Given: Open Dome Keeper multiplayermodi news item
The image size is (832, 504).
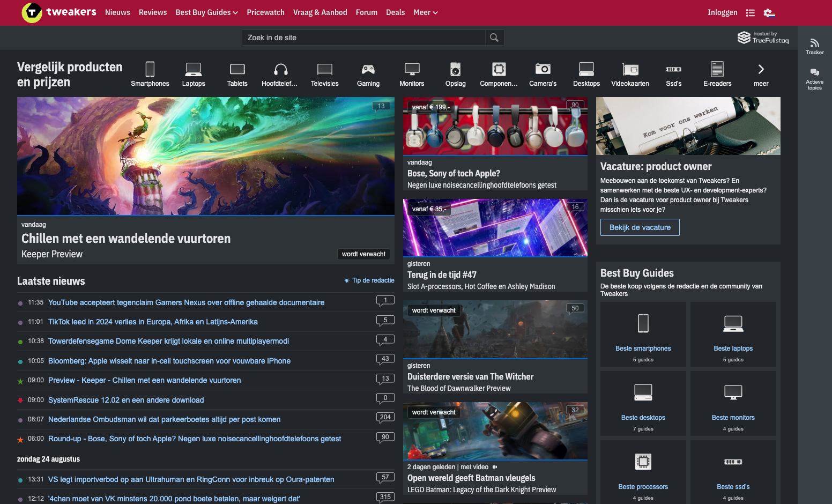Looking at the screenshot, I should pos(168,341).
